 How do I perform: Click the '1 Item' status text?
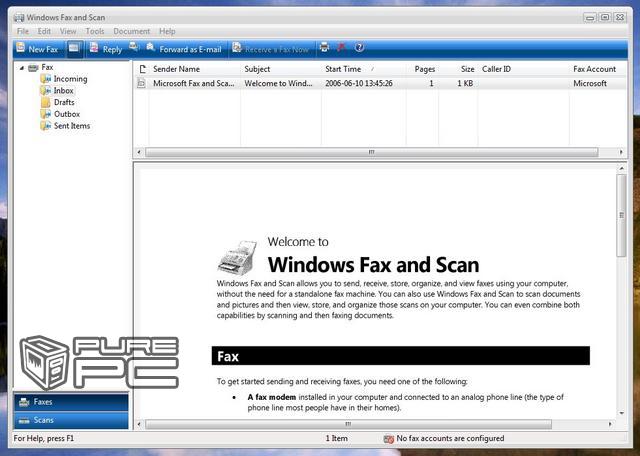point(337,438)
